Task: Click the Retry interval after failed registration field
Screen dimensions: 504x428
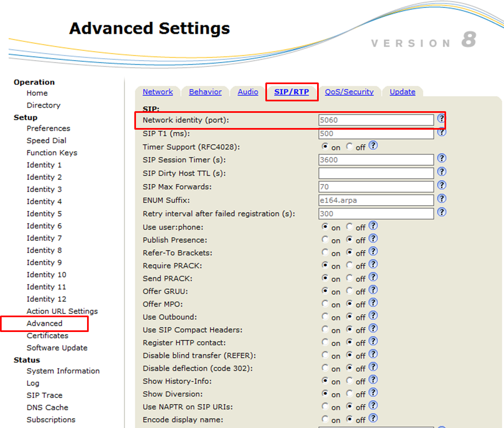Action: pyautogui.click(x=376, y=213)
